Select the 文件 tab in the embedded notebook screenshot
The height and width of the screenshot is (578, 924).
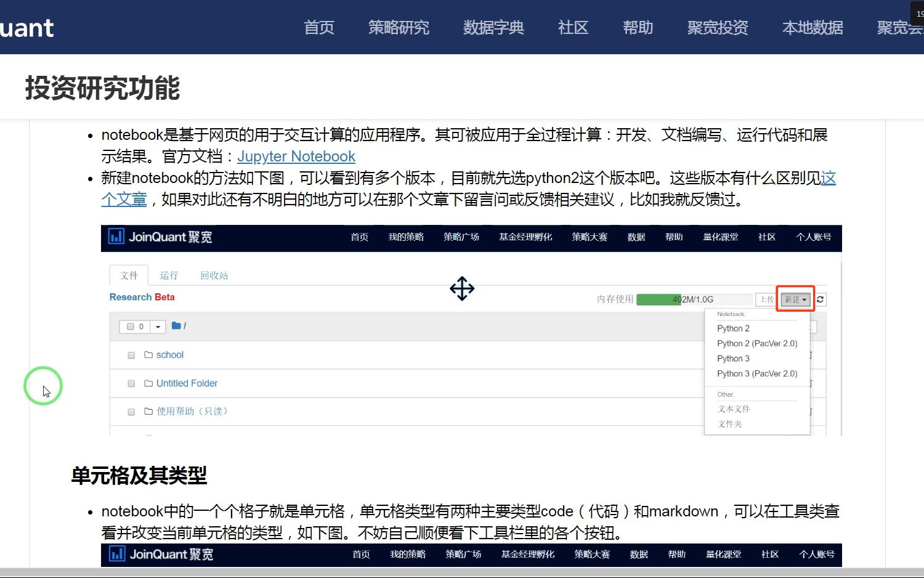click(x=129, y=275)
